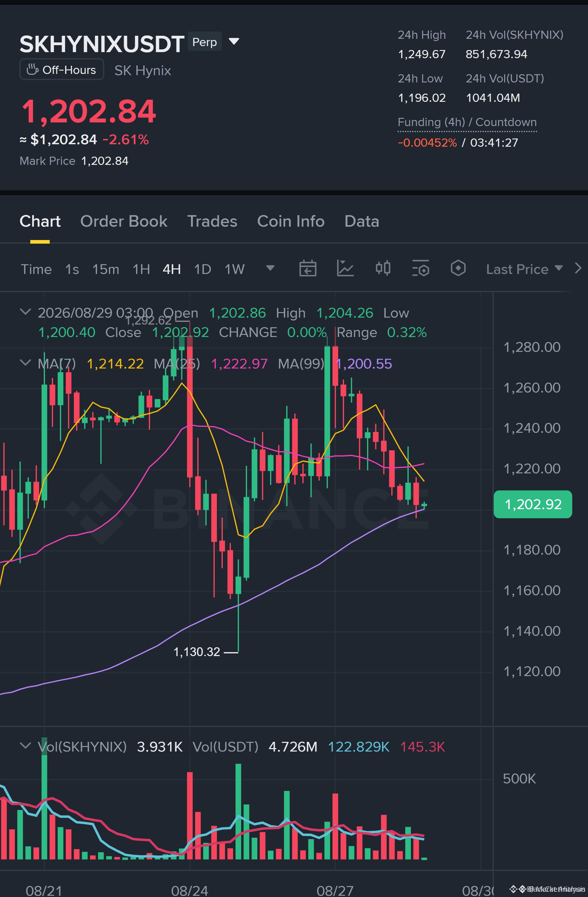Click the large last price 1,202.84
This screenshot has width=588, height=897.
89,111
